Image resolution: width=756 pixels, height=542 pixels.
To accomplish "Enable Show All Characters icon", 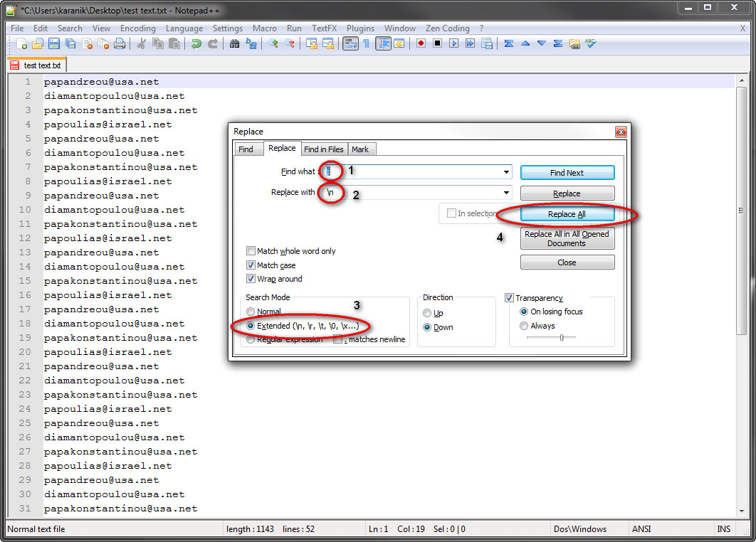I will click(364, 43).
